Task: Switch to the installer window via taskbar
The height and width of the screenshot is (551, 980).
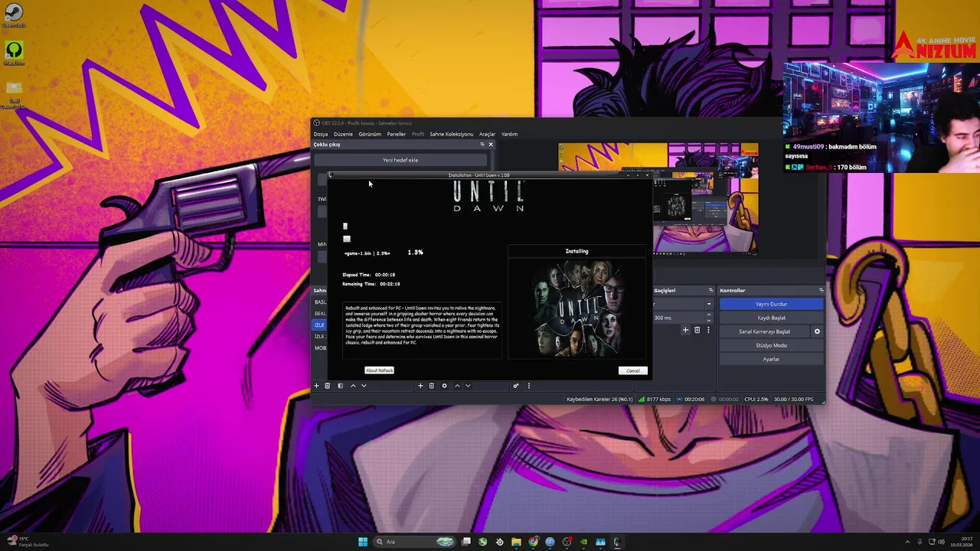Action: point(617,542)
